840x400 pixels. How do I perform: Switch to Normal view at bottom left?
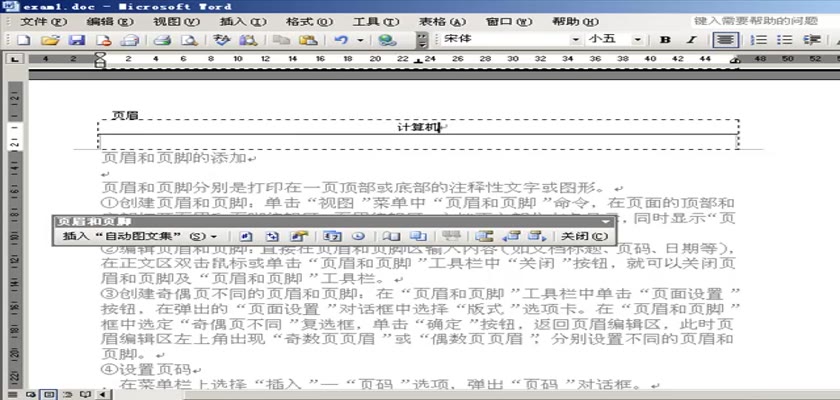(12, 395)
